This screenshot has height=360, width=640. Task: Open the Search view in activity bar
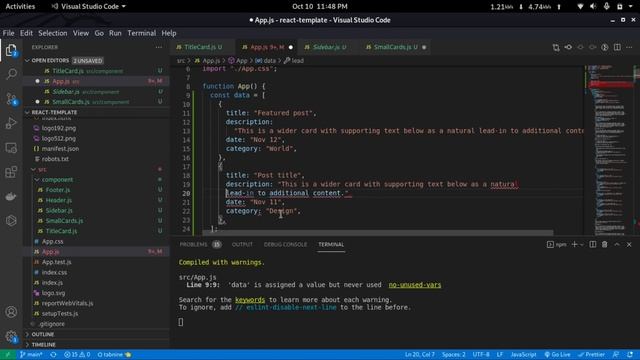pos(11,74)
